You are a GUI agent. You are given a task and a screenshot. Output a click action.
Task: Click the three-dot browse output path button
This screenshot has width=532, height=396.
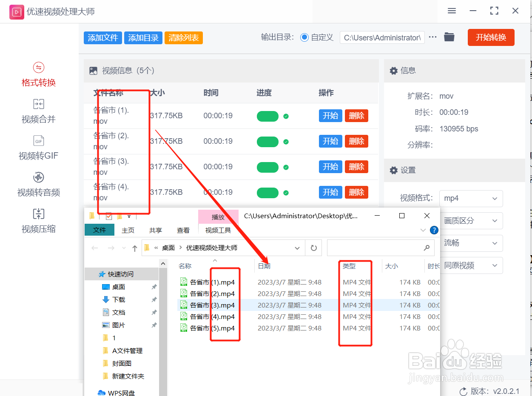(x=433, y=37)
